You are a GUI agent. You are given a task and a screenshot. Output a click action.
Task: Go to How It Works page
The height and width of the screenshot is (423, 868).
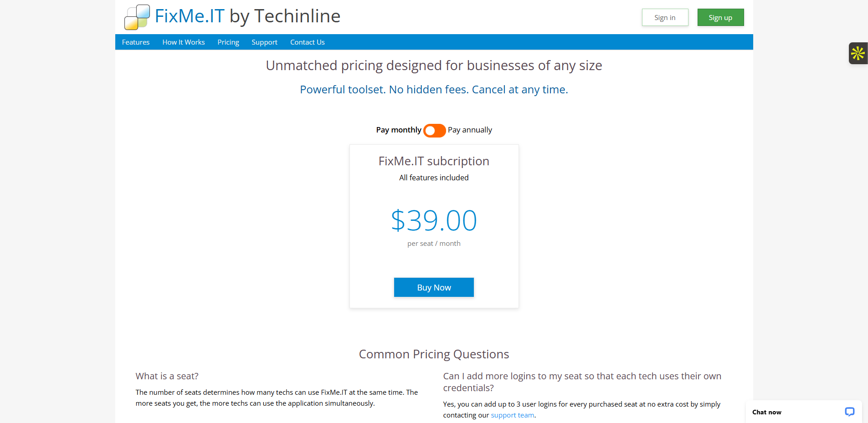click(184, 42)
